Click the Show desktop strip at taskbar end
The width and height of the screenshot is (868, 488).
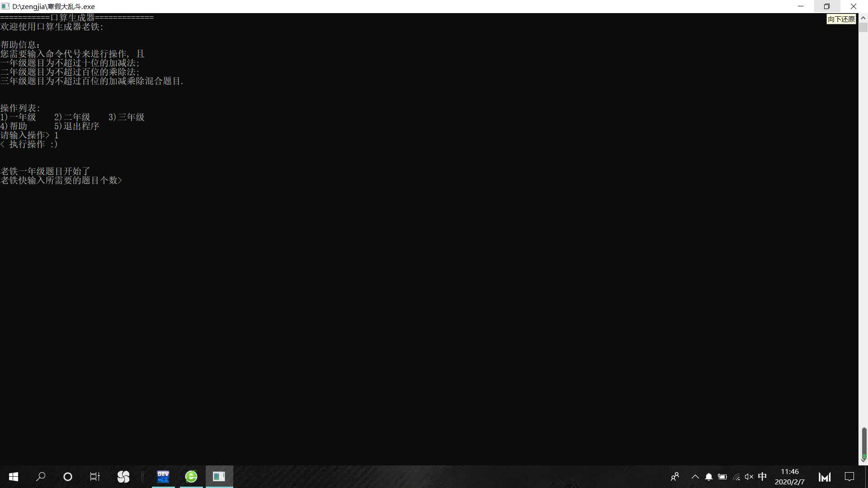pos(866,477)
